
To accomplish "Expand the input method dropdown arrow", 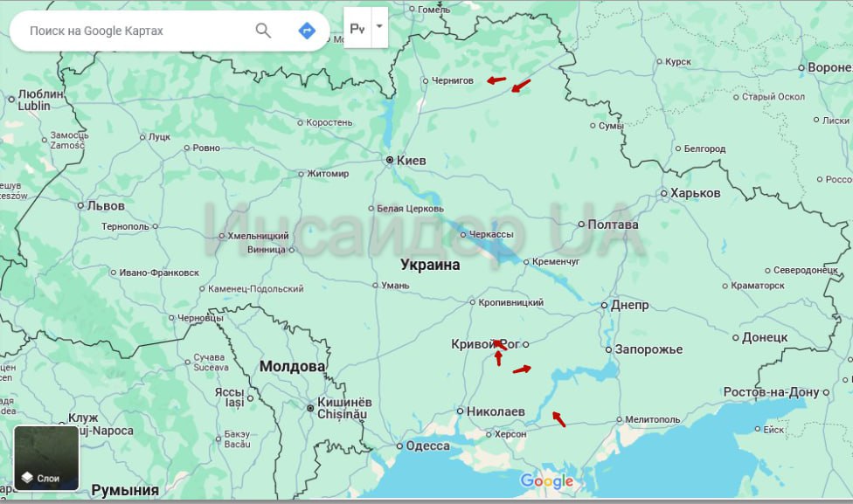I will pyautogui.click(x=379, y=26).
